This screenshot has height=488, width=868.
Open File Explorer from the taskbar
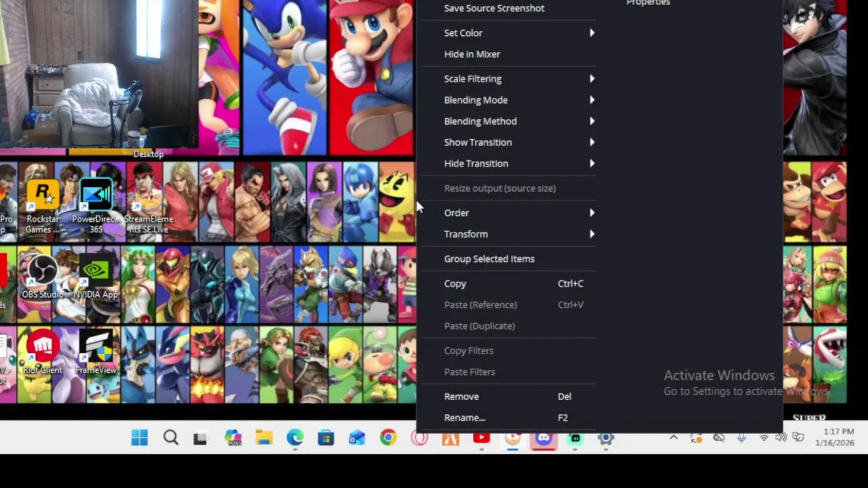tap(264, 438)
